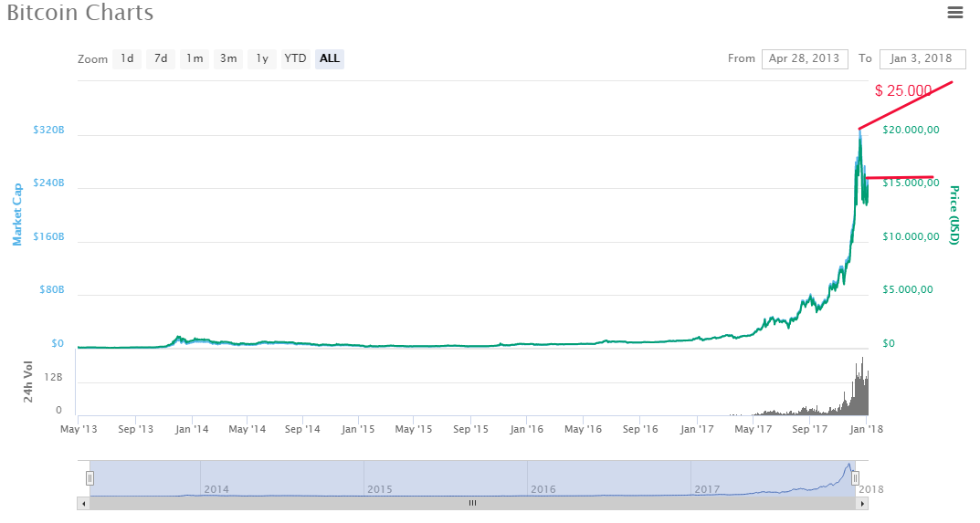Click 2016 in the navigator timeline
The height and width of the screenshot is (523, 980).
coord(543,489)
